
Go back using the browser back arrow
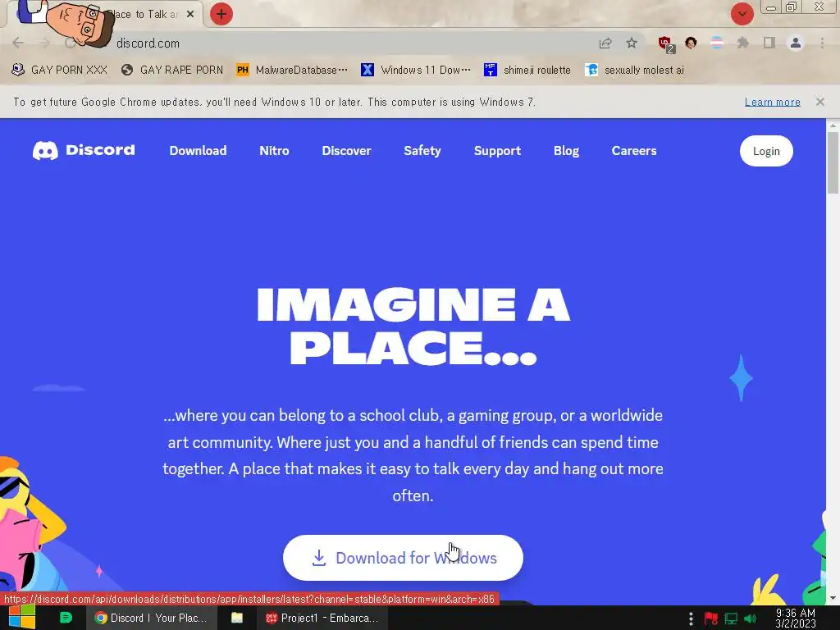[x=18, y=43]
